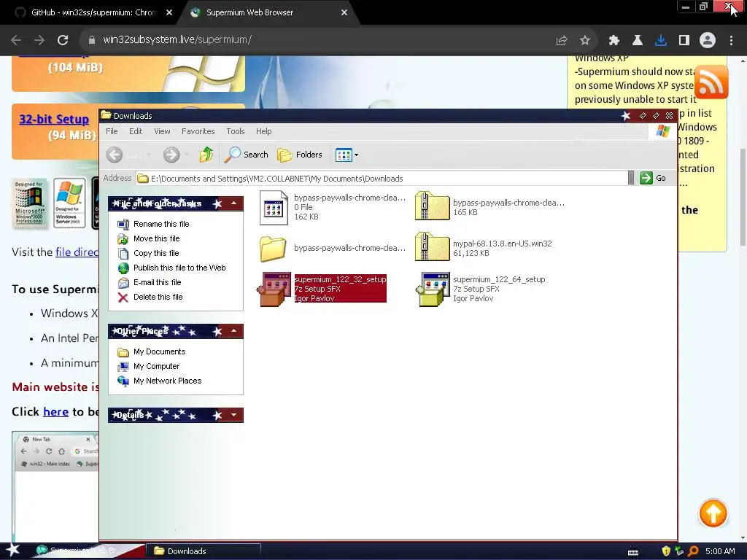Open the Explorer Edit menu
The image size is (747, 560).
(136, 131)
